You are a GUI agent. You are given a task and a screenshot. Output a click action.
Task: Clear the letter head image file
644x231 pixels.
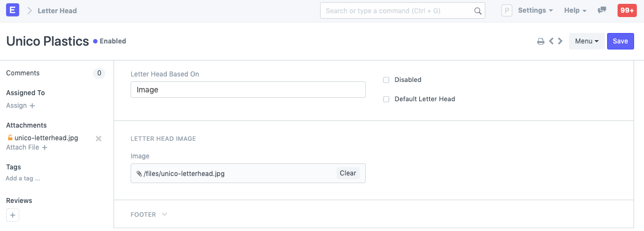(x=348, y=173)
